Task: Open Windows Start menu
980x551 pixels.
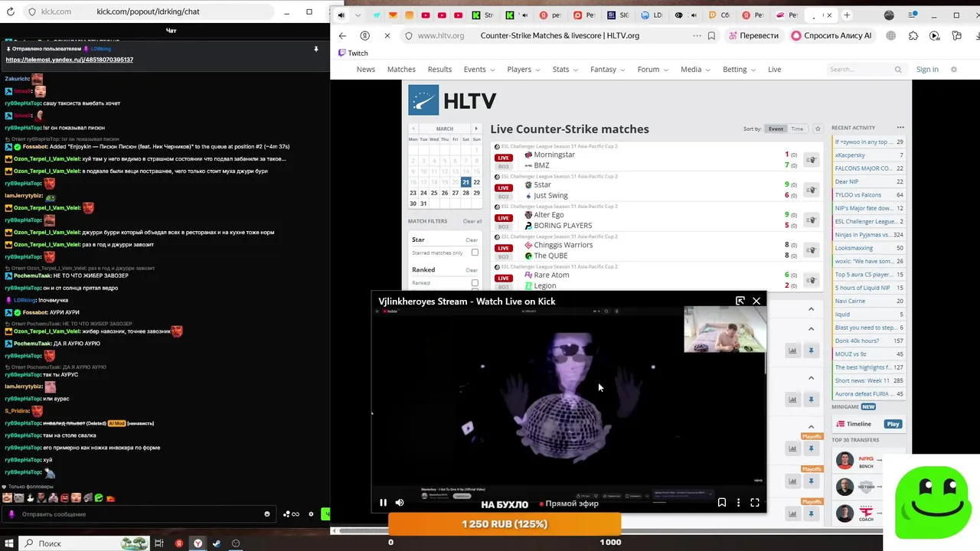Action: click(x=9, y=543)
